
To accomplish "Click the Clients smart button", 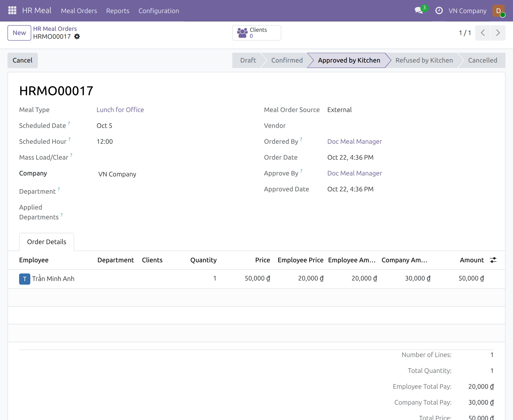I will click(x=256, y=33).
